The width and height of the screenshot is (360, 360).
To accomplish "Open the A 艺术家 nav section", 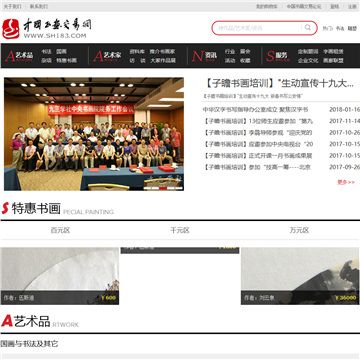I will [107, 56].
